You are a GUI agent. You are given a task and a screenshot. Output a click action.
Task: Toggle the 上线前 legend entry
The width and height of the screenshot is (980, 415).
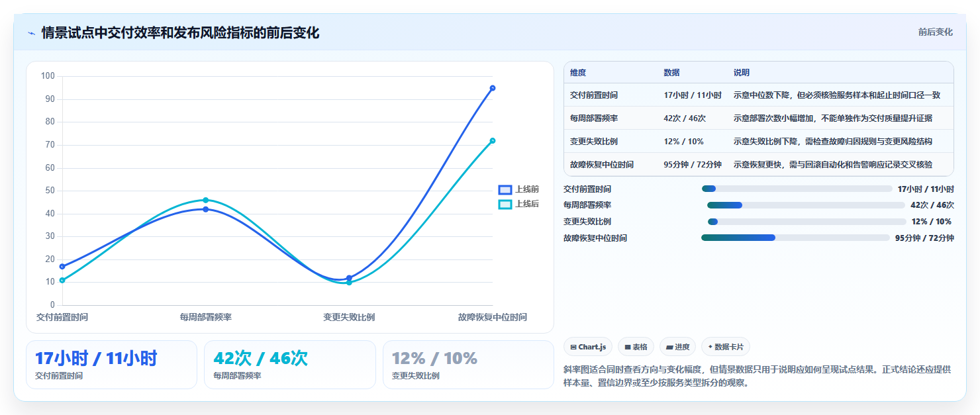coord(518,189)
